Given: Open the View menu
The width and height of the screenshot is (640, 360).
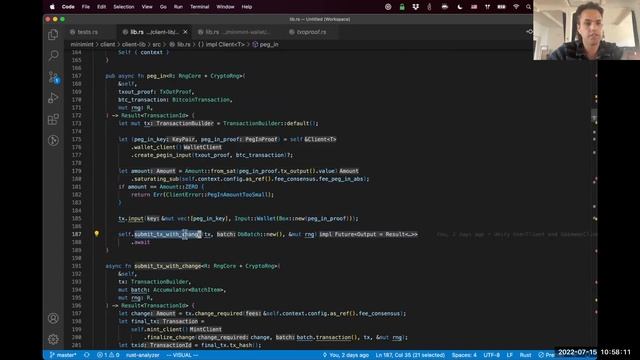Looking at the screenshot, I should click(147, 7).
